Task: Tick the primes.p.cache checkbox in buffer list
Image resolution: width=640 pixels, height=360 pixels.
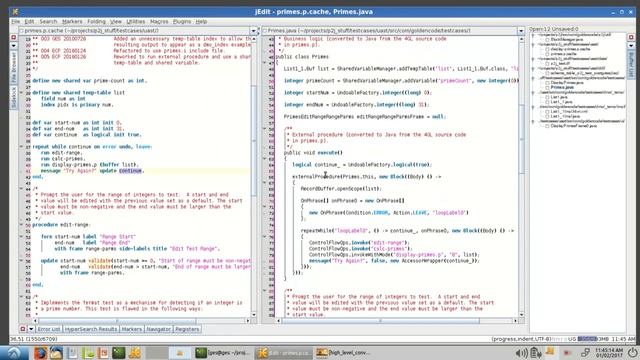Action: (x=547, y=54)
